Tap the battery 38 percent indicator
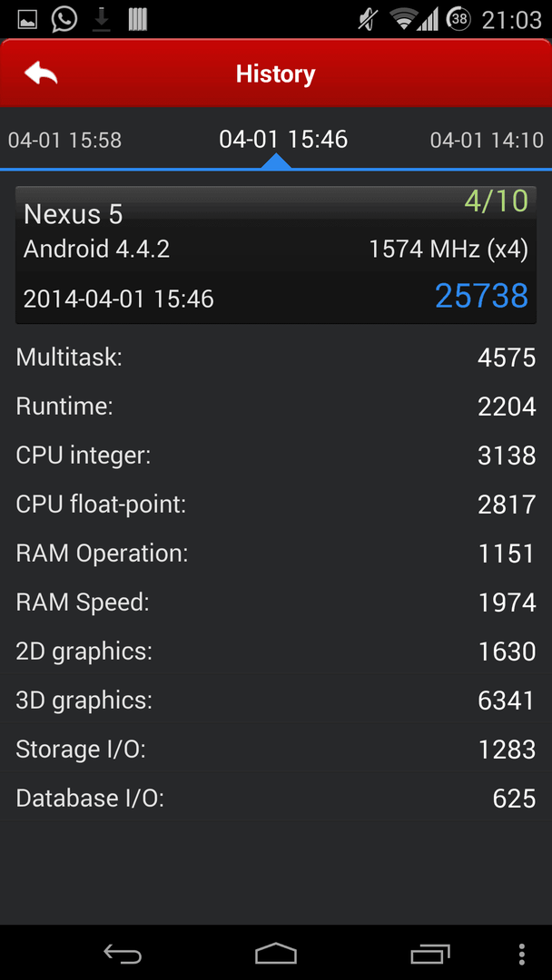 coord(458,19)
